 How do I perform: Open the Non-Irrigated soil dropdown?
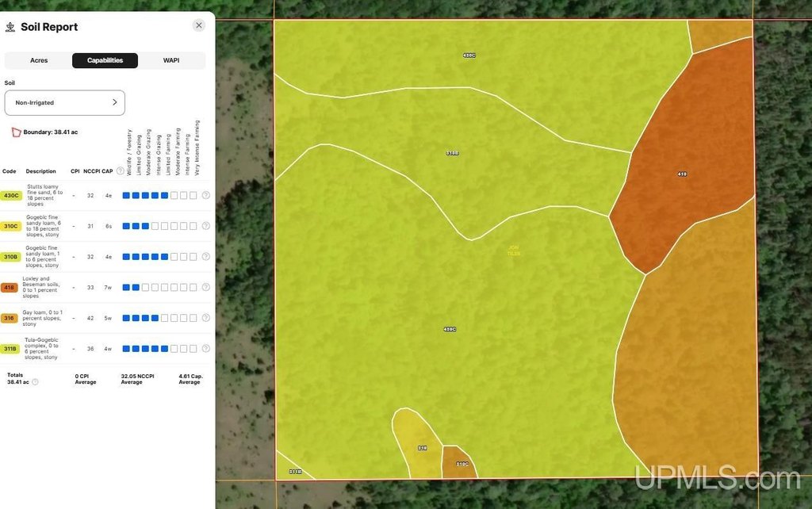(64, 102)
